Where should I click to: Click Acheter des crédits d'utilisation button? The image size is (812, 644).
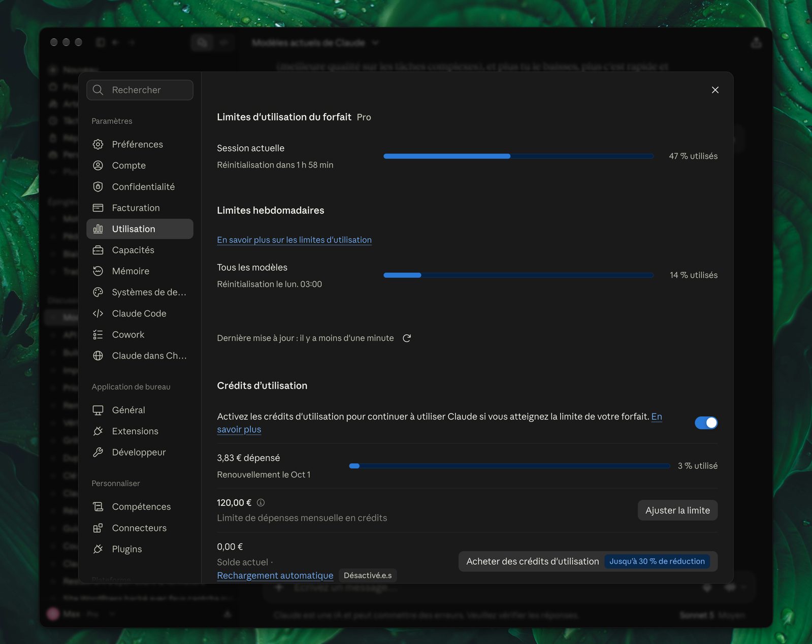[588, 561]
